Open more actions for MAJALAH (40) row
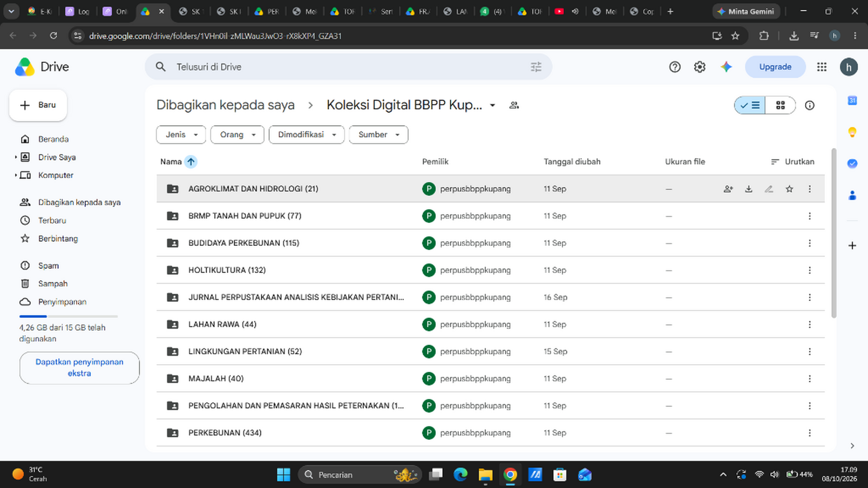The width and height of the screenshot is (868, 488). point(809,379)
